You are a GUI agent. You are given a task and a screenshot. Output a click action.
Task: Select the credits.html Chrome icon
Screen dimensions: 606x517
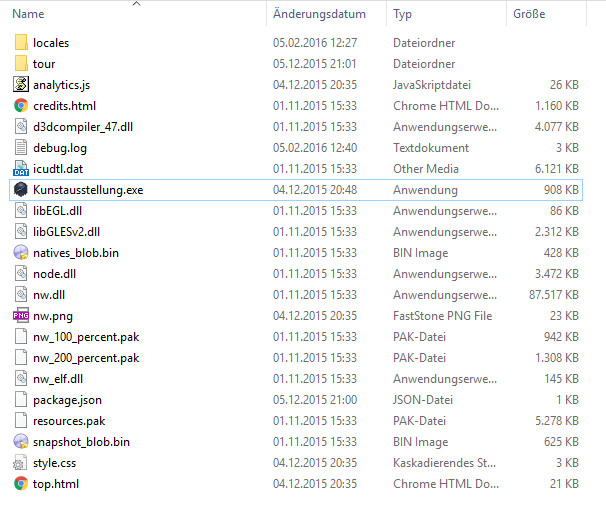tap(21, 106)
